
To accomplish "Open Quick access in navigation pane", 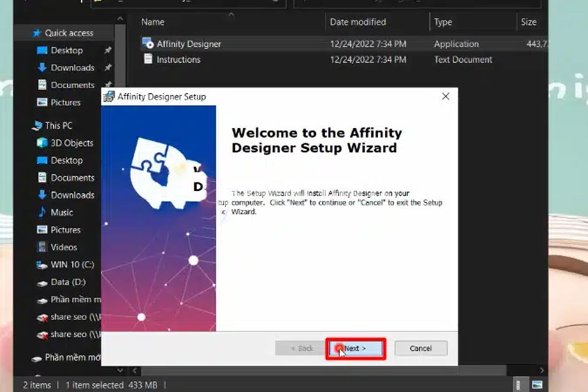I will [x=69, y=33].
